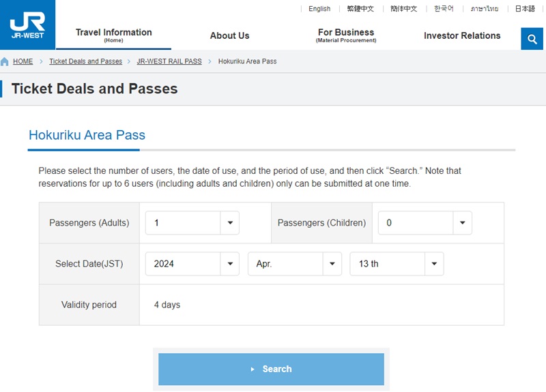This screenshot has width=546, height=392.
Task: Switch language to 日本語
Action: coord(525,9)
